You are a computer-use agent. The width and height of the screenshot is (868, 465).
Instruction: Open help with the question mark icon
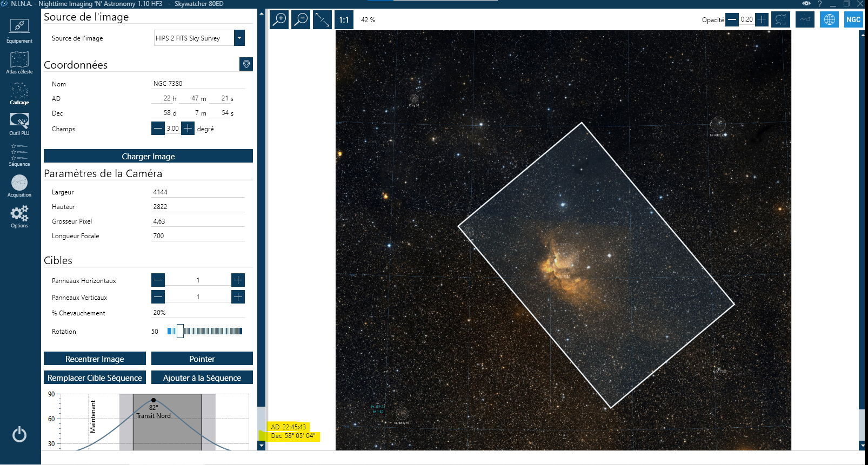click(819, 4)
